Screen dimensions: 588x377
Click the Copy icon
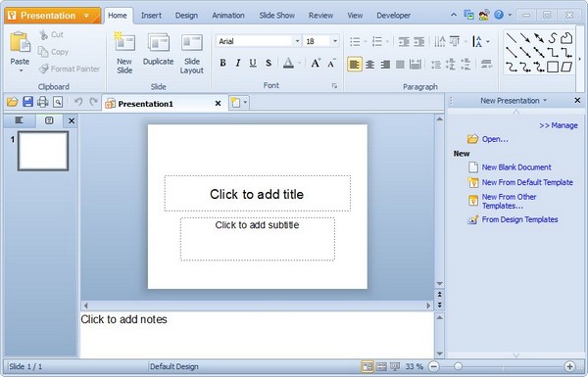(x=43, y=52)
